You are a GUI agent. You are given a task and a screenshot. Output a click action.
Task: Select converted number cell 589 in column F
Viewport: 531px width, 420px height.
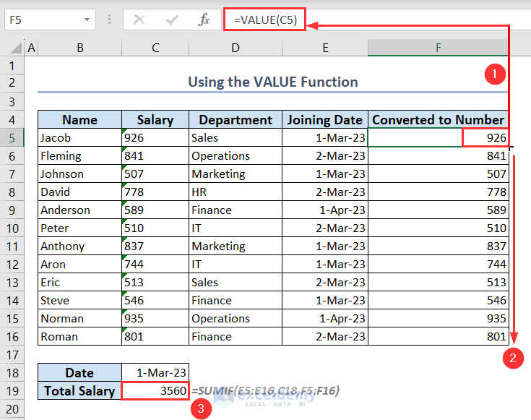coord(439,210)
